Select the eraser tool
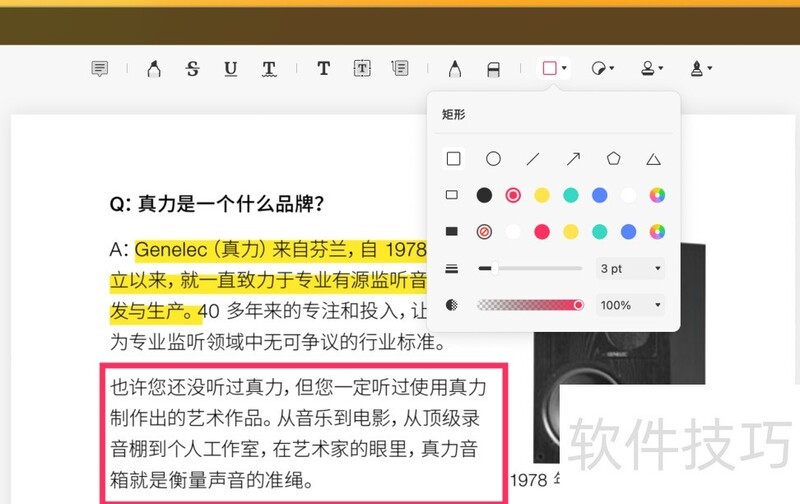 (x=493, y=69)
